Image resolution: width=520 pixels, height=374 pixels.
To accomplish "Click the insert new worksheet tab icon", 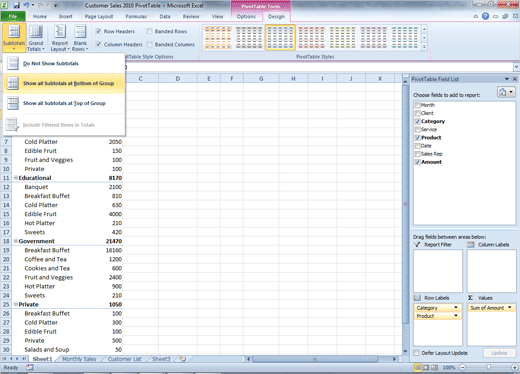I will 183,359.
